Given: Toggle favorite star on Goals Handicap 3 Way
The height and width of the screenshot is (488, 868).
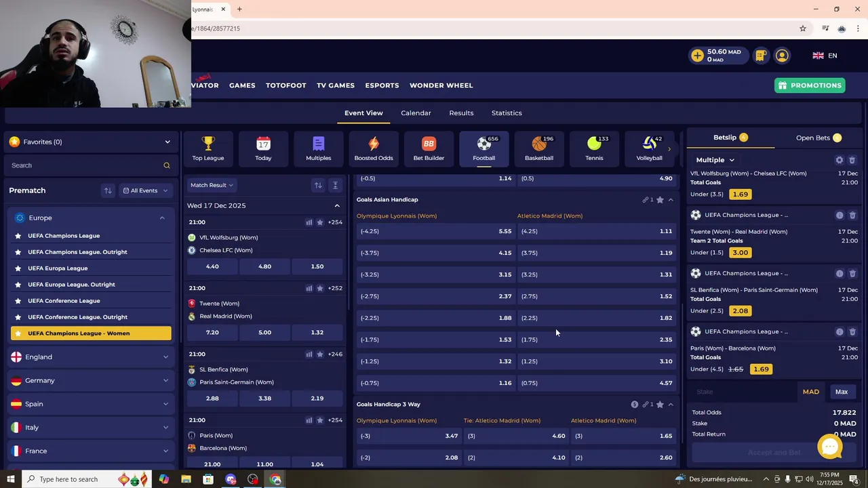Looking at the screenshot, I should pyautogui.click(x=660, y=405).
